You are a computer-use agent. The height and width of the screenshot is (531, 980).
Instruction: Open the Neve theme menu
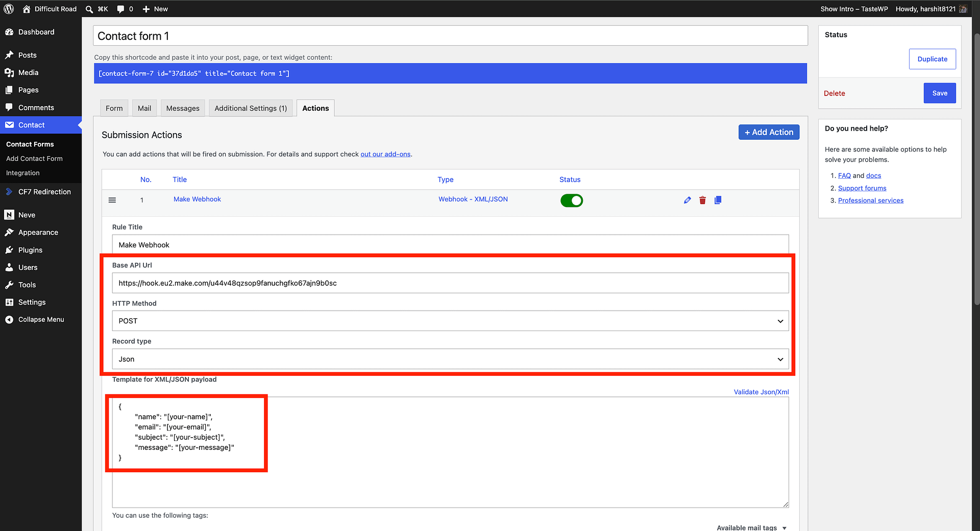[x=41, y=215]
